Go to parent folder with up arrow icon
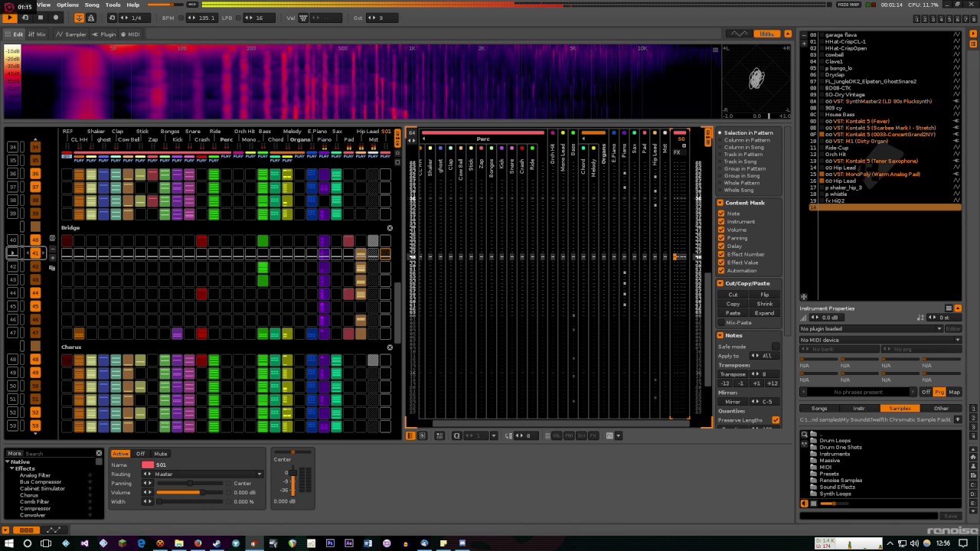The image size is (980, 551). point(958,419)
